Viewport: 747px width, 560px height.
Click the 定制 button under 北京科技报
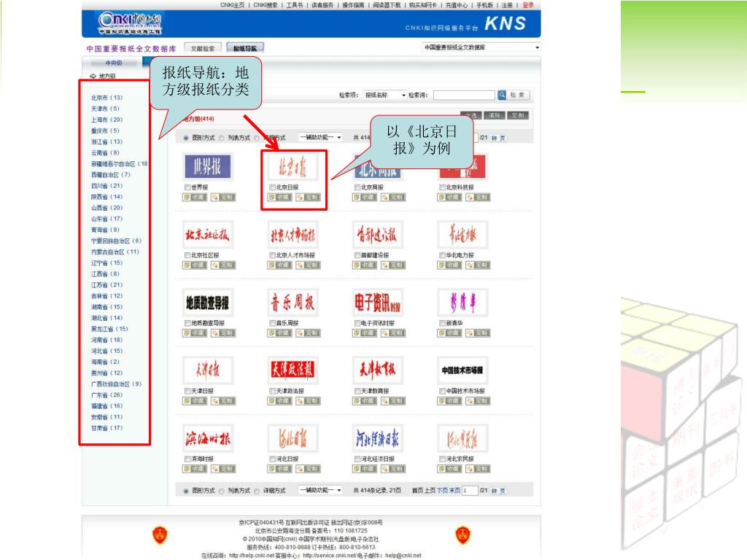click(x=478, y=197)
